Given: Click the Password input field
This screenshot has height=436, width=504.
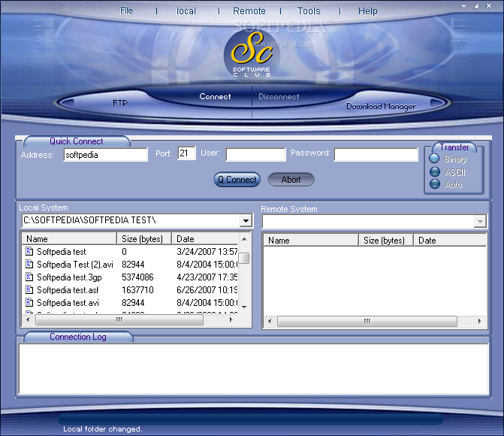Looking at the screenshot, I should point(376,154).
